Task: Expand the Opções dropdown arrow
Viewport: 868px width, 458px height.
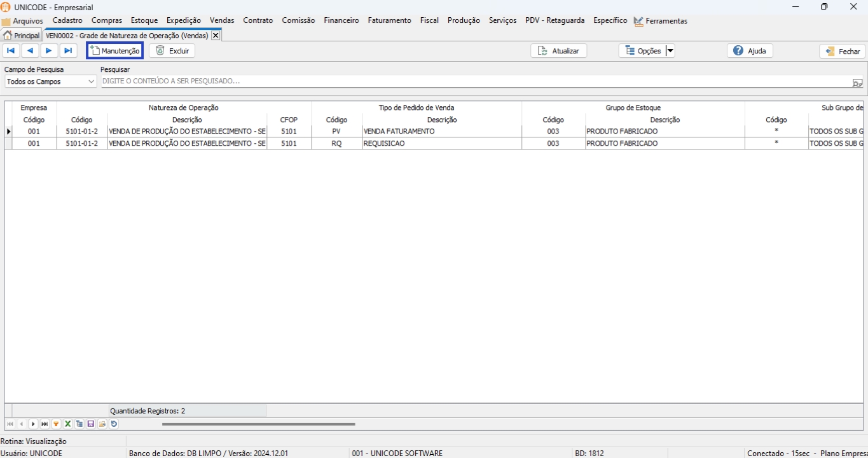Action: tap(670, 51)
